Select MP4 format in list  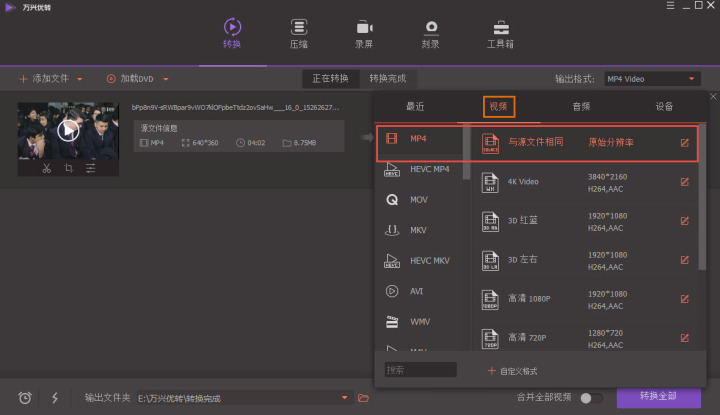420,139
